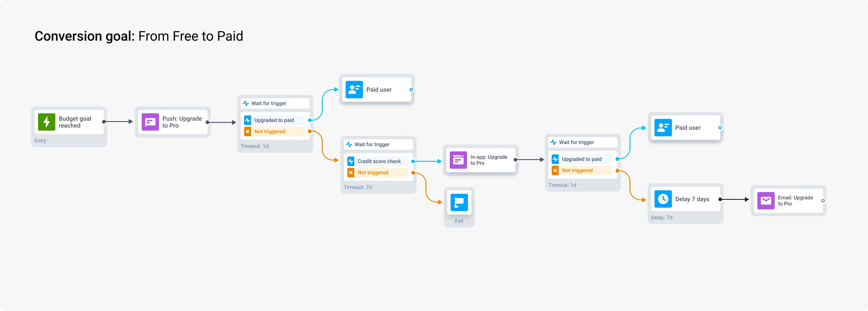The width and height of the screenshot is (868, 311).
Task: Click the output connector on Budget goal reached
Action: point(104,122)
